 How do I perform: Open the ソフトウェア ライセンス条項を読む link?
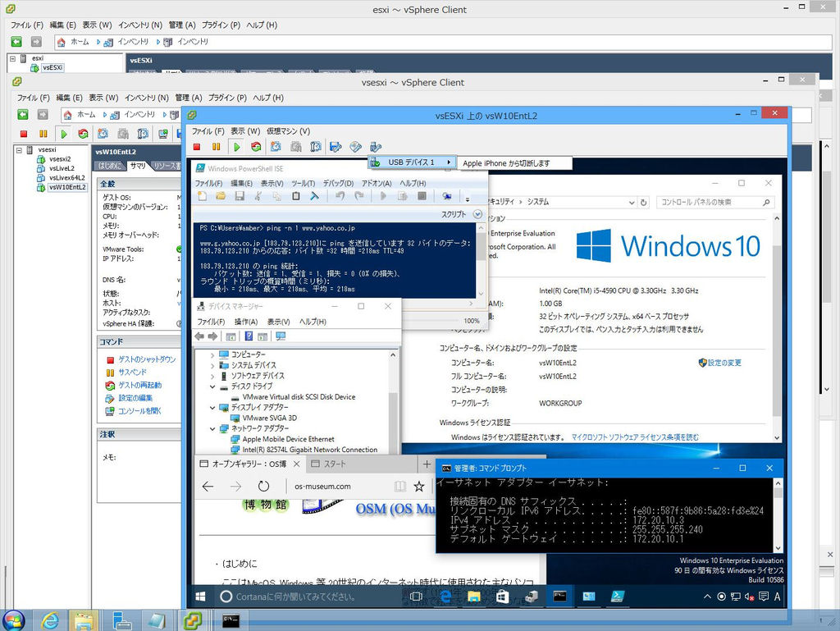tap(635, 437)
